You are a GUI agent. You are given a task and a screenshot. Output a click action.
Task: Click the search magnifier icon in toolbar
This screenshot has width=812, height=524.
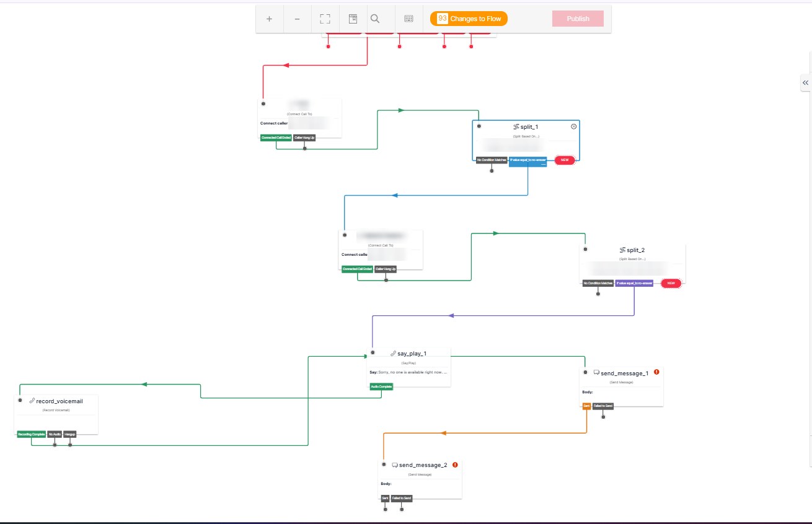pos(375,19)
